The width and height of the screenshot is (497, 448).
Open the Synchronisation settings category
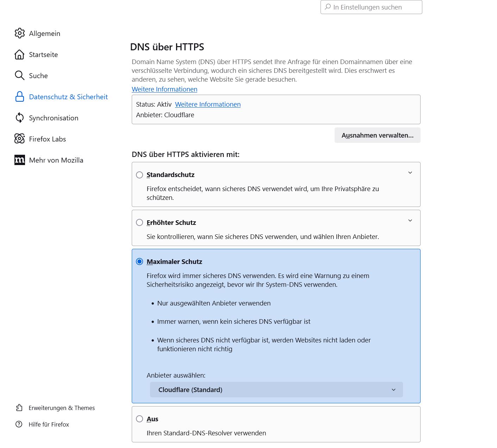(46, 118)
